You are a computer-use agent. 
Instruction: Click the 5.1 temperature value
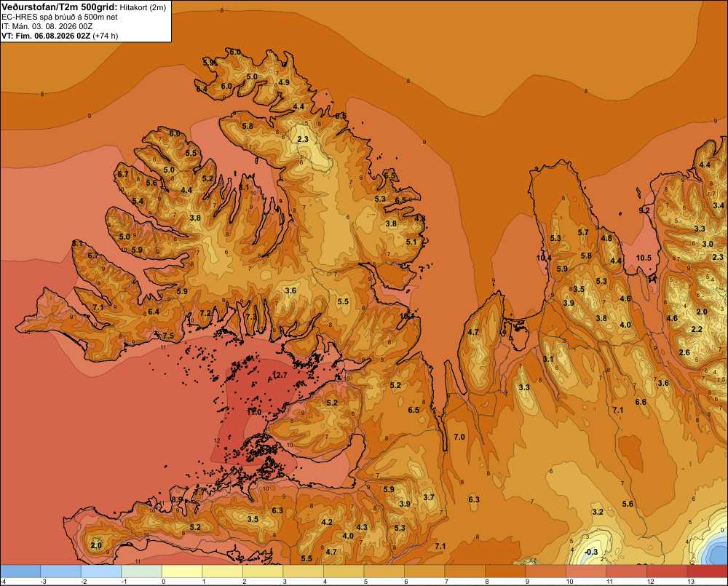[411, 242]
